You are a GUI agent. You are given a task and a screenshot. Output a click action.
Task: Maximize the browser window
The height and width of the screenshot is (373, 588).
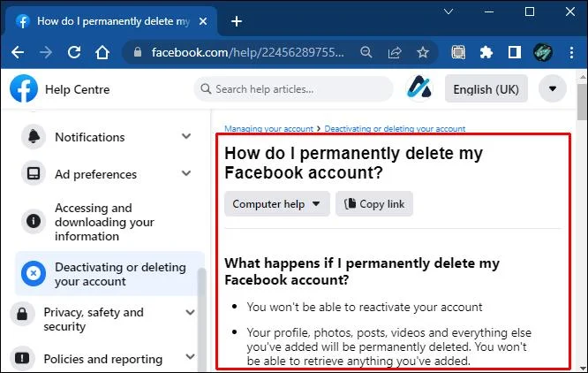pyautogui.click(x=530, y=11)
